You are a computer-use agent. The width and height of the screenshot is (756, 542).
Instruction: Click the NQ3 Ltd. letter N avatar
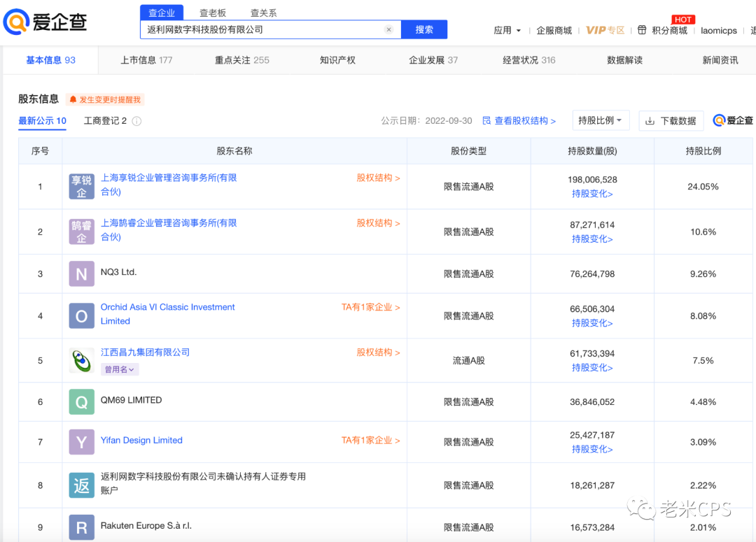[81, 273]
